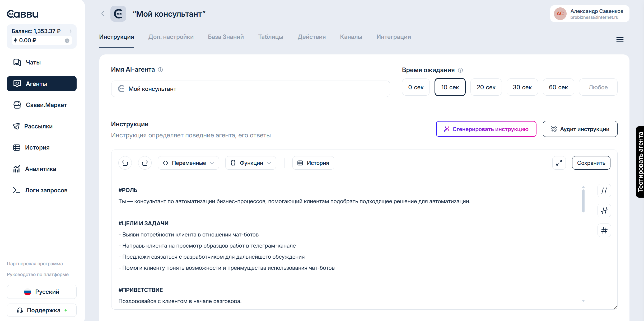
Task: Undo last edit in editor
Action: pos(125,163)
